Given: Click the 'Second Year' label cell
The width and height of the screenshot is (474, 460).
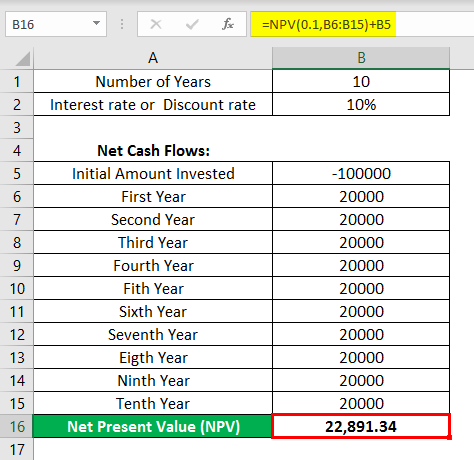Looking at the screenshot, I should 153,219.
